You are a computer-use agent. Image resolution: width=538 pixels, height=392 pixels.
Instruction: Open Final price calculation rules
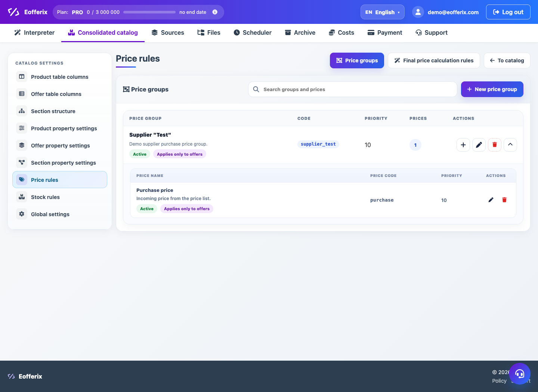[x=434, y=60]
